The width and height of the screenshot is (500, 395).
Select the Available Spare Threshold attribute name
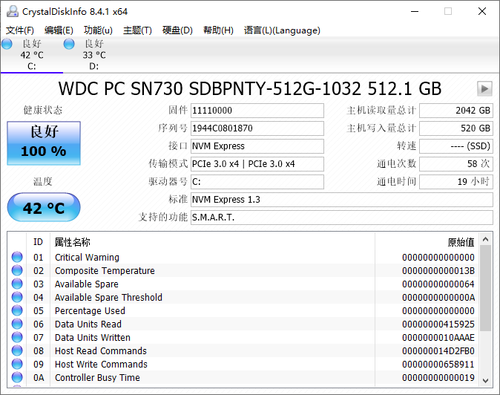tap(108, 297)
